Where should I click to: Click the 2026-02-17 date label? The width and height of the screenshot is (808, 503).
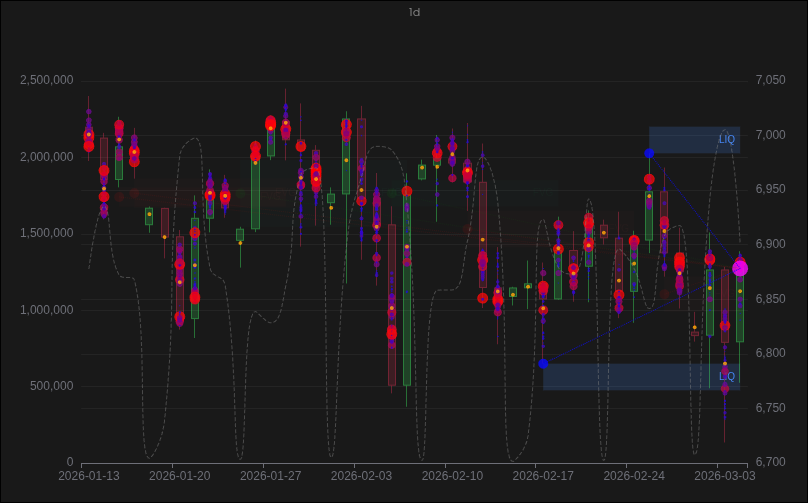543,476
